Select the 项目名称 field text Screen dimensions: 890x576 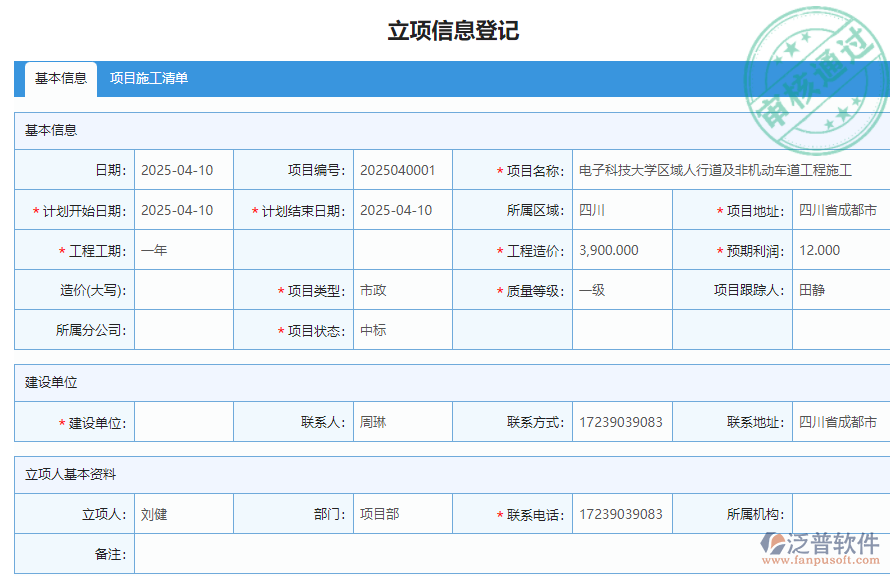725,170
